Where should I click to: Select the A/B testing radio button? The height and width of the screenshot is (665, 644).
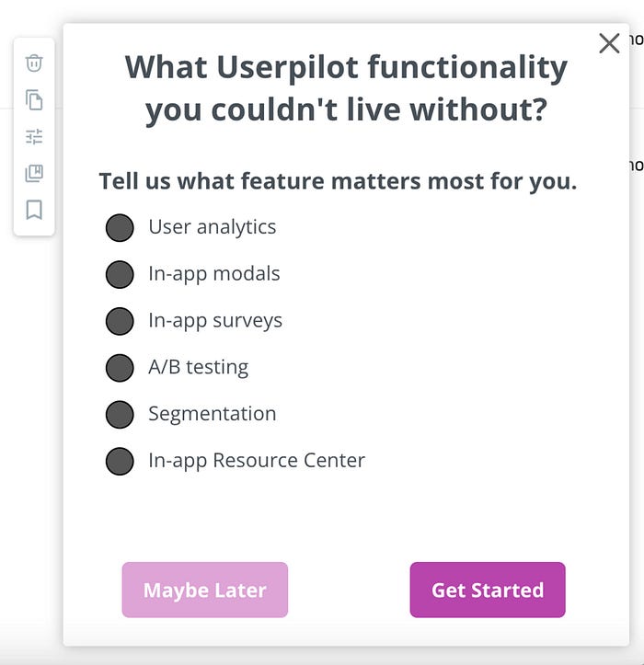(120, 368)
